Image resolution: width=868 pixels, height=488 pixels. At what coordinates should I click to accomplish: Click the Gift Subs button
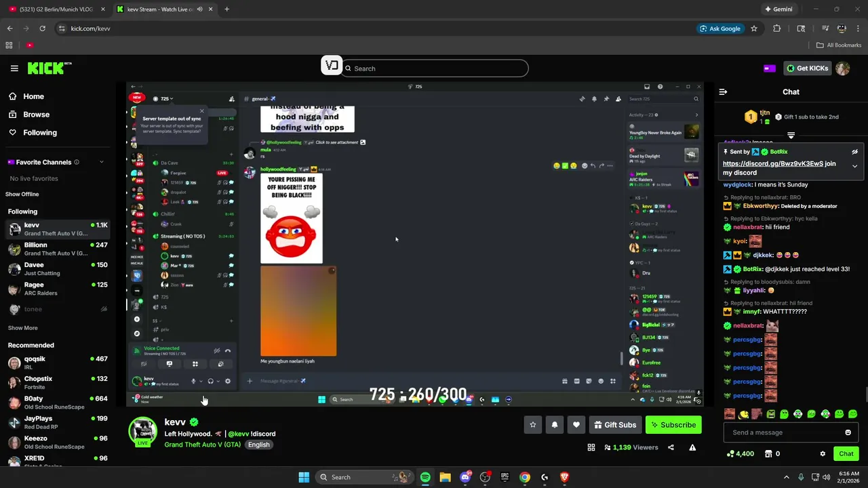615,425
